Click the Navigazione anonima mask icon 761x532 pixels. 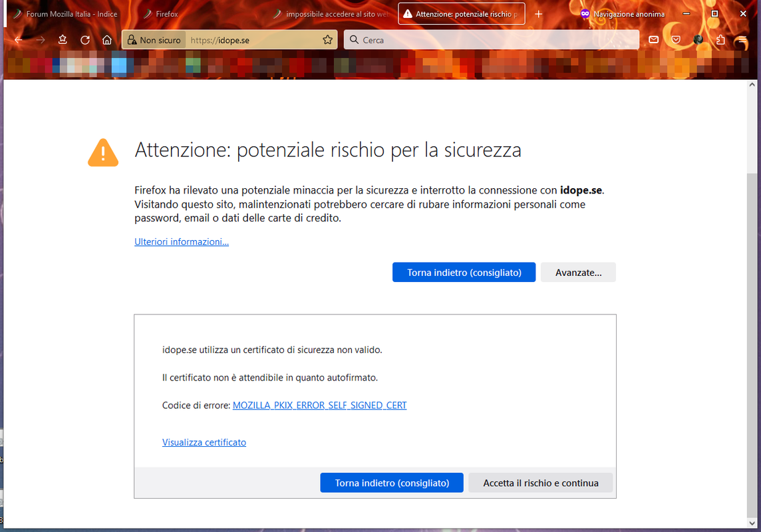click(585, 13)
